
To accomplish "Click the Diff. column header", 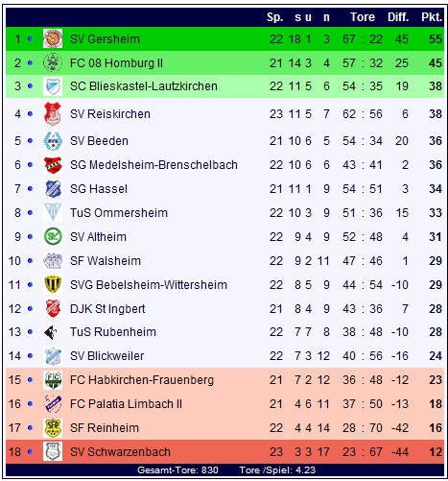I will tap(398, 17).
